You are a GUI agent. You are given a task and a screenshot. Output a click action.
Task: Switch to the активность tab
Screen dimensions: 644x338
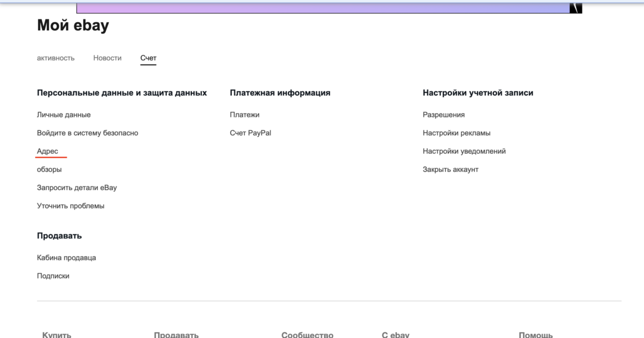pyautogui.click(x=56, y=57)
